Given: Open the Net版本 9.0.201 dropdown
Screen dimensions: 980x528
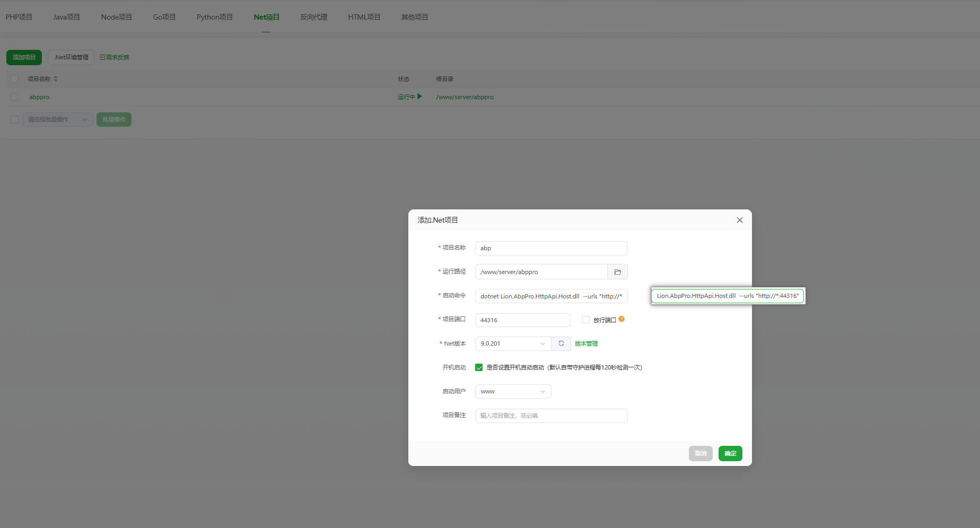Looking at the screenshot, I should pyautogui.click(x=512, y=344).
